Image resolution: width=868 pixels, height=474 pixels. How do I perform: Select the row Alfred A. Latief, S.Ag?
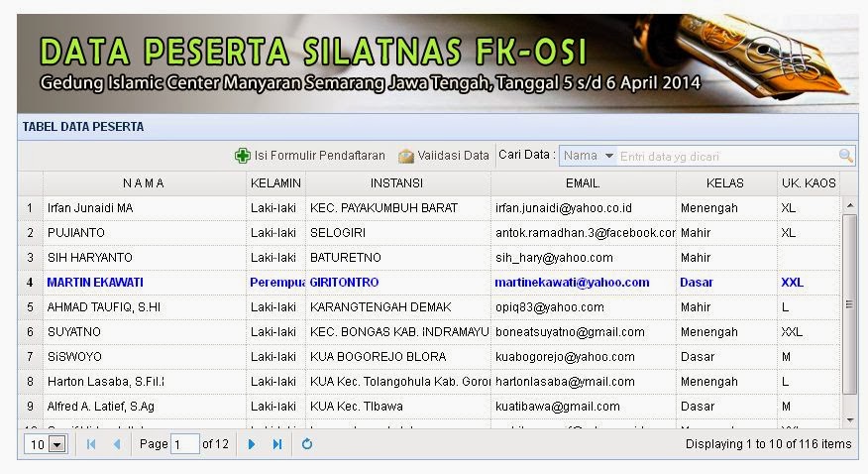pos(429,407)
